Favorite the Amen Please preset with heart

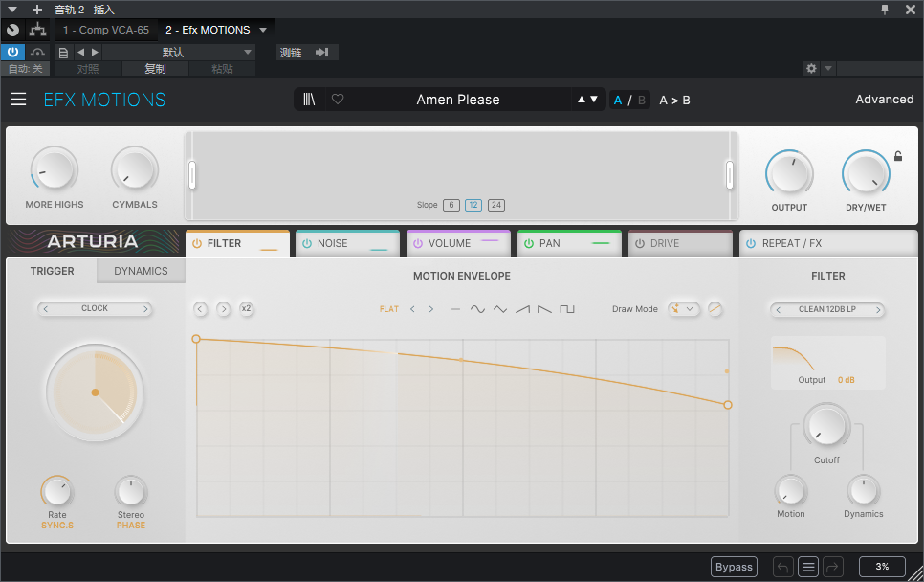pos(338,99)
